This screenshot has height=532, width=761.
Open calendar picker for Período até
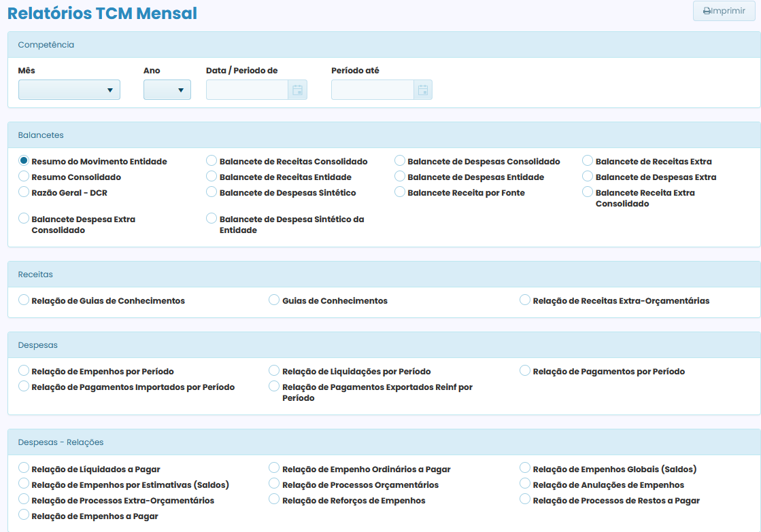click(x=422, y=90)
